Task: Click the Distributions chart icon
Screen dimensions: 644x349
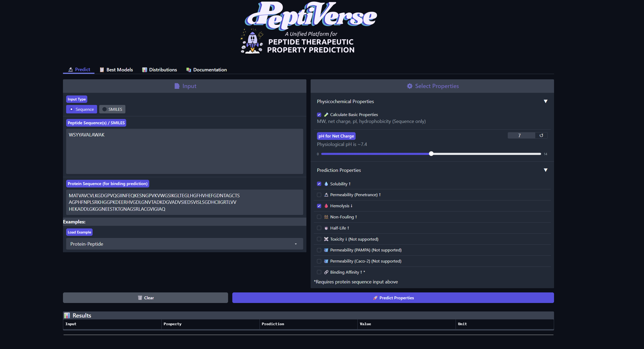Action: 144,70
